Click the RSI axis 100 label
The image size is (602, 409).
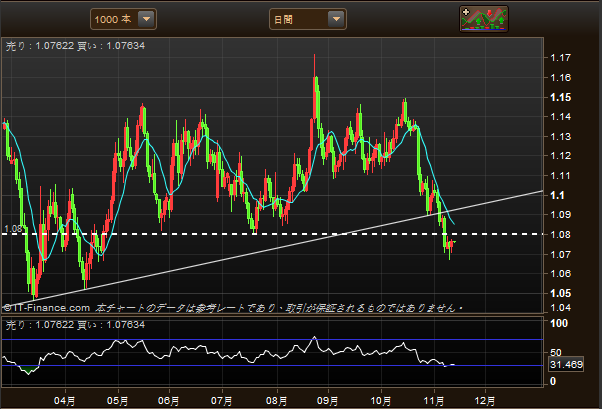tap(559, 323)
